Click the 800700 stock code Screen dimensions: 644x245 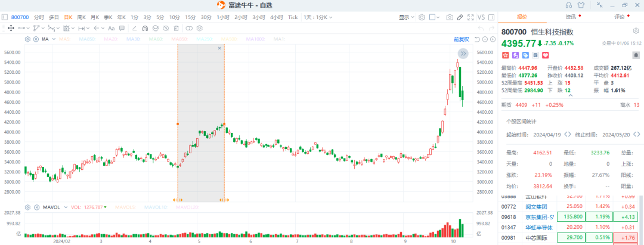[20, 17]
